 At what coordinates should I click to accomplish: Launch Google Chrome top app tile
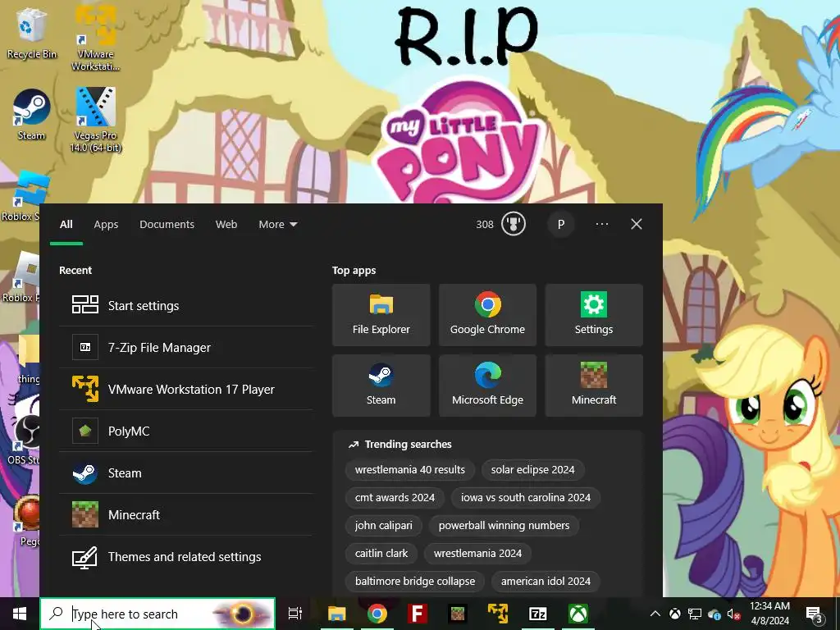click(487, 315)
